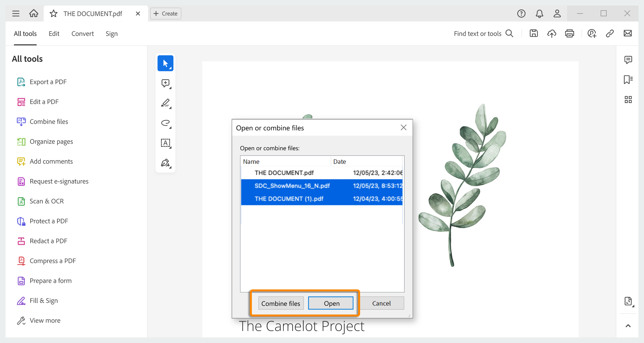
Task: Expand View more tools
Action: pyautogui.click(x=45, y=320)
